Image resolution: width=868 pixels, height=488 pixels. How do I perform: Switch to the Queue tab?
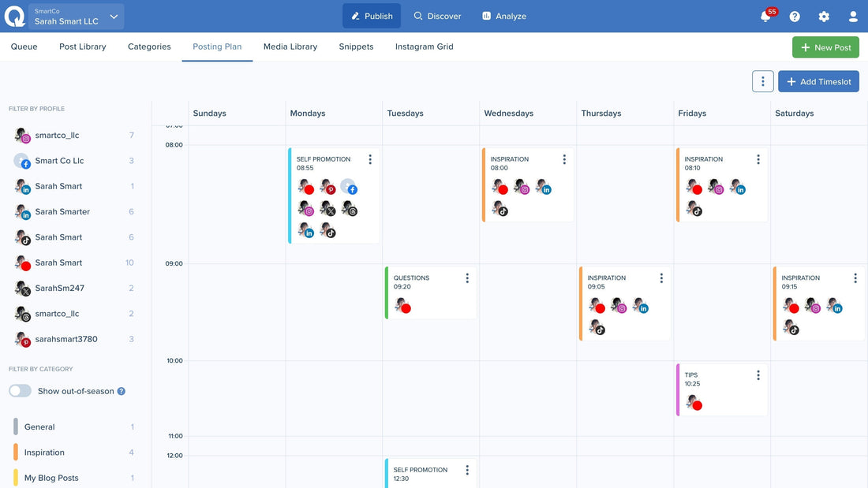point(24,47)
